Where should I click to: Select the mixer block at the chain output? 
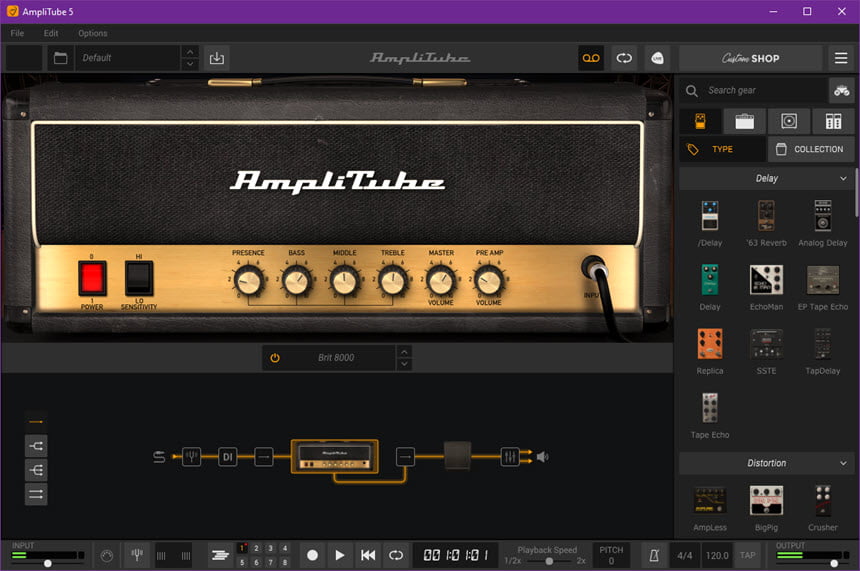click(x=510, y=456)
